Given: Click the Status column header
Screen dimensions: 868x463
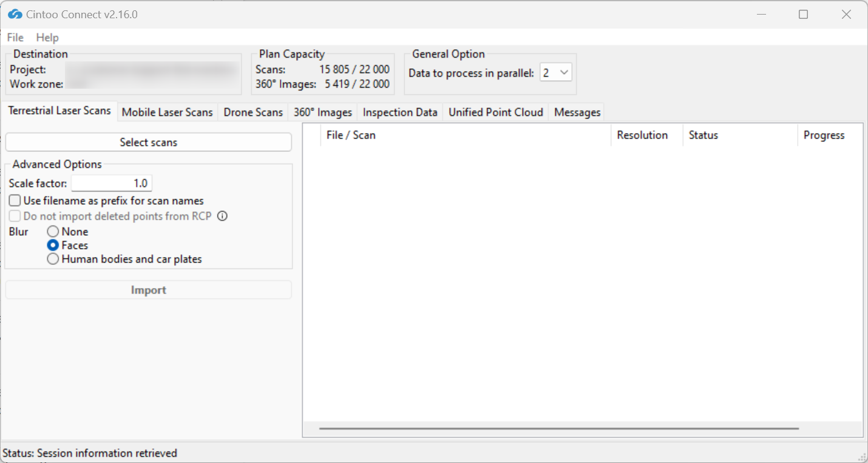Looking at the screenshot, I should click(x=740, y=135).
